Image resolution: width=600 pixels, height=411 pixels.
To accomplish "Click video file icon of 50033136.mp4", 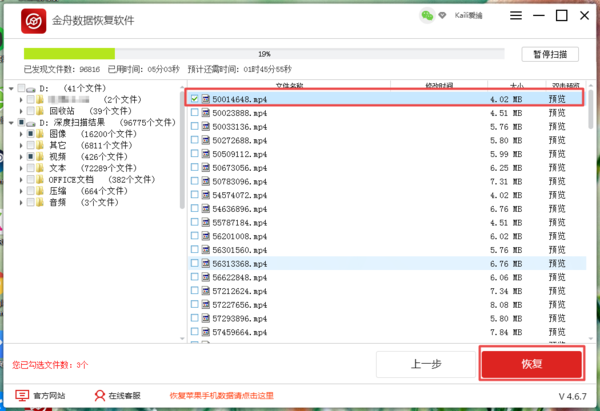I will [x=205, y=126].
